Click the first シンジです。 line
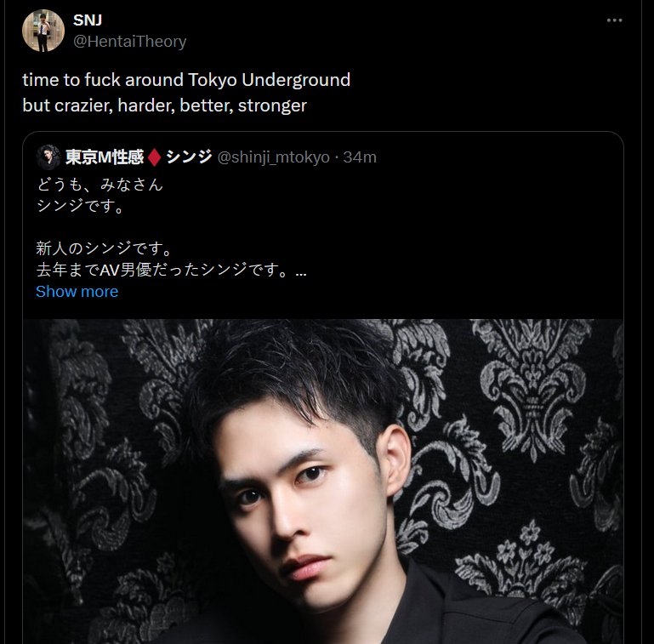 tap(80, 206)
